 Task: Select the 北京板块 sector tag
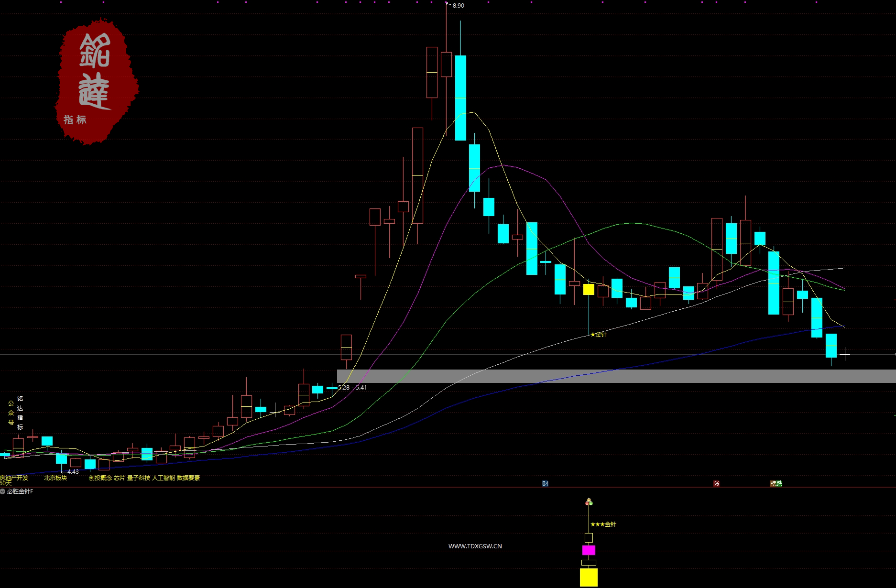[55, 478]
